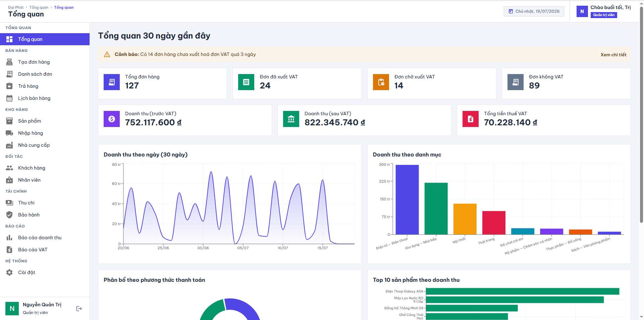Image resolution: width=644 pixels, height=320 pixels.
Task: Click the Nhập hàng truck icon
Action: coord(9,133)
